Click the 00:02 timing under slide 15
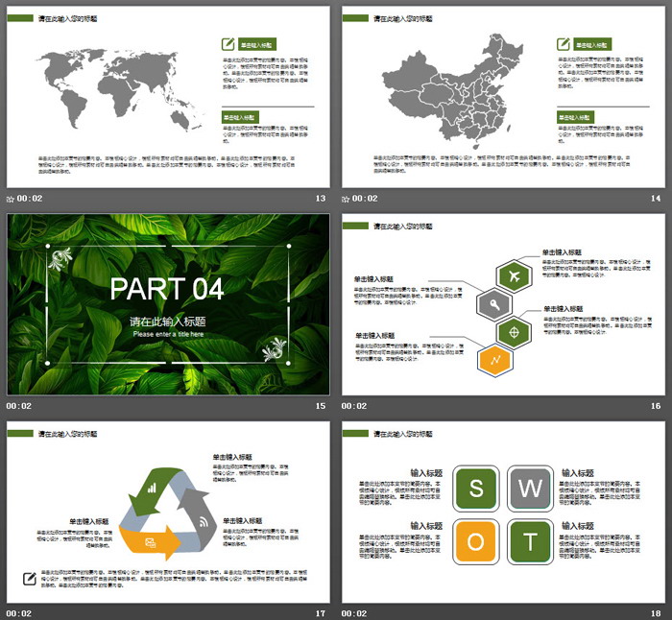Screen dimensions: 672x620 pos(30,406)
